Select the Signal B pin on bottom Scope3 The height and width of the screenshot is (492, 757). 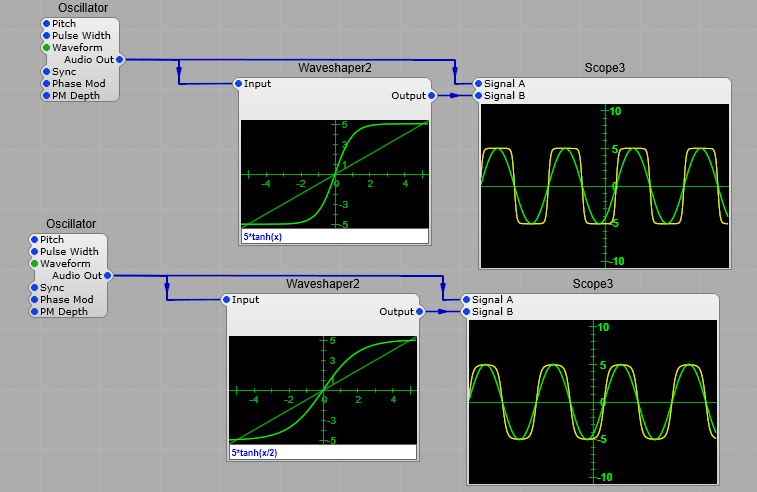pyautogui.click(x=467, y=312)
